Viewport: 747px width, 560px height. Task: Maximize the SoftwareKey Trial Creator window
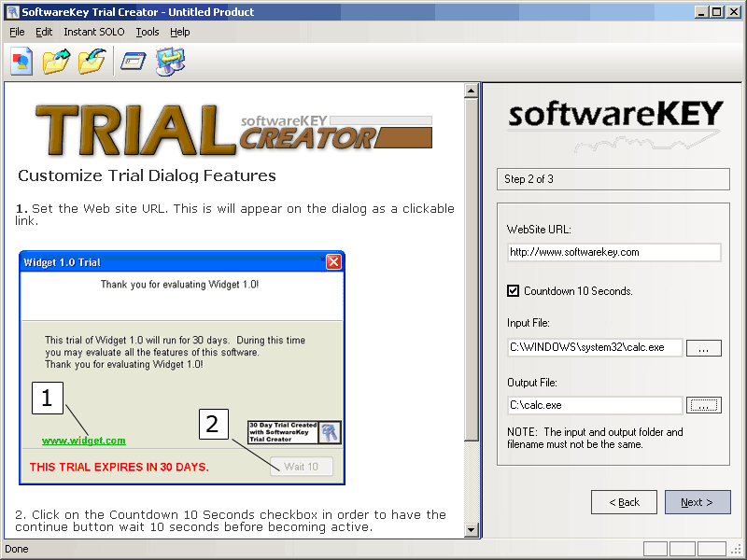(x=717, y=12)
